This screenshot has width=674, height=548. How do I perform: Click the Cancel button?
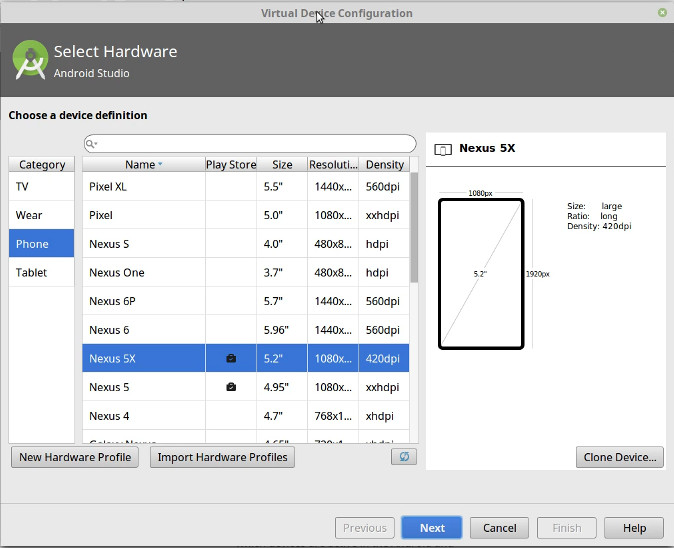pyautogui.click(x=499, y=527)
